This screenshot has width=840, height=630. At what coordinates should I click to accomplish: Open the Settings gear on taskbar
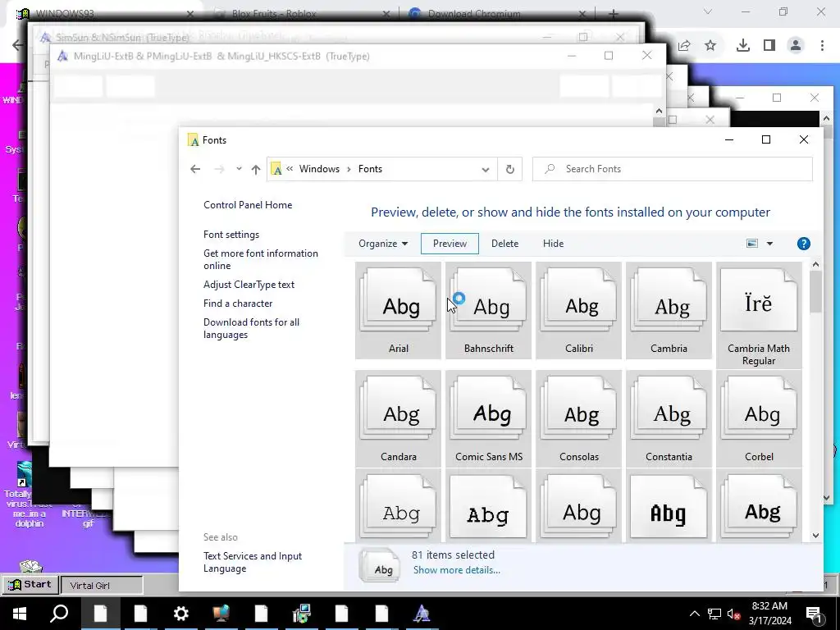click(180, 614)
